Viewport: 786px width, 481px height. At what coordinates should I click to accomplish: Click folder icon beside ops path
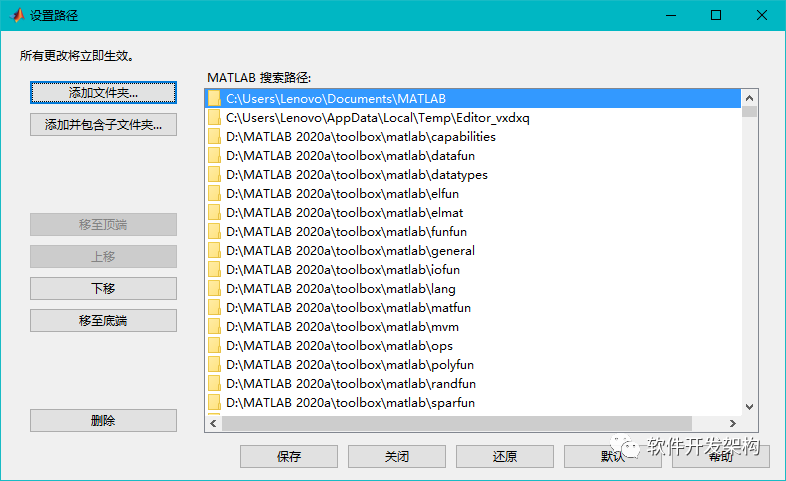(x=215, y=346)
